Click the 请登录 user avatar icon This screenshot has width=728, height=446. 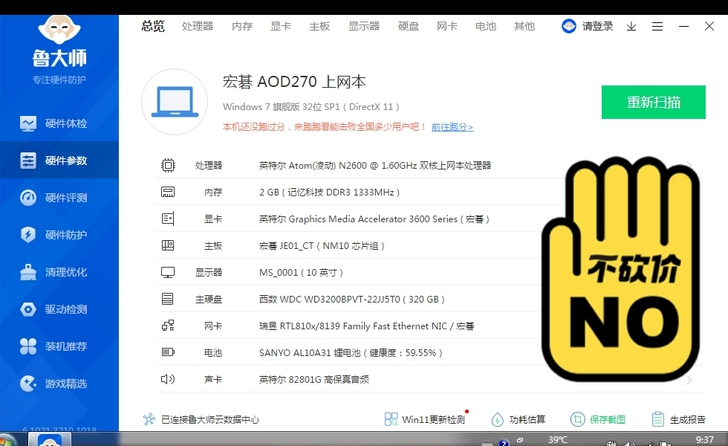569,26
